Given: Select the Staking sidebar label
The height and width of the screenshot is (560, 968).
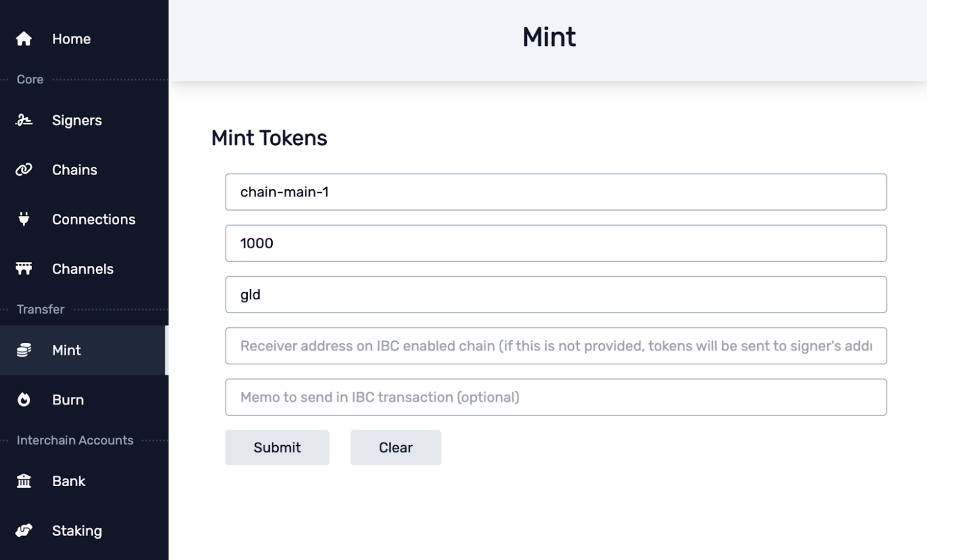Looking at the screenshot, I should tap(77, 531).
